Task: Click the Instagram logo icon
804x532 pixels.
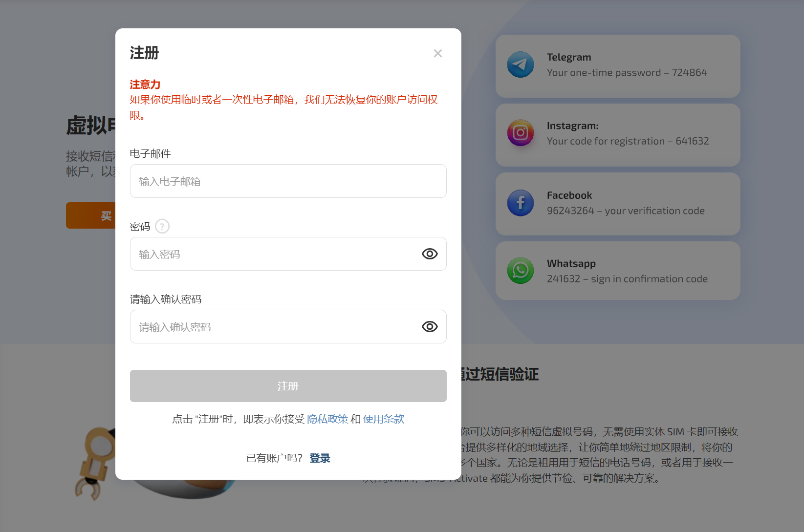Action: [521, 133]
